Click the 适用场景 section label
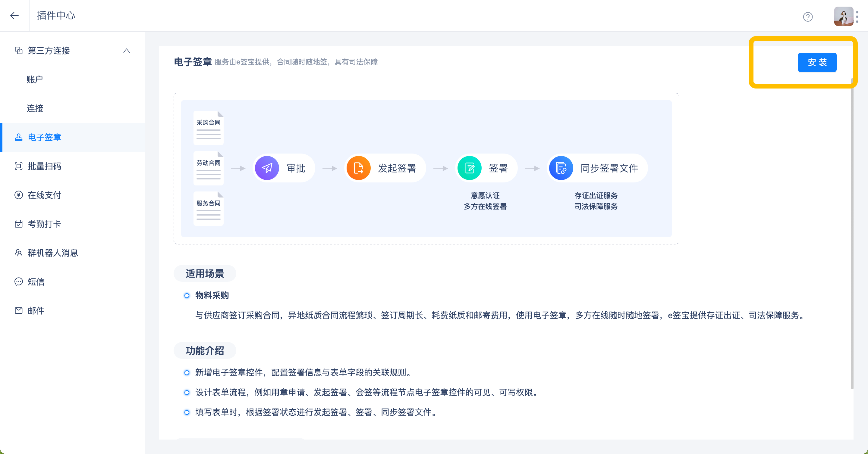The height and width of the screenshot is (454, 868). point(205,274)
